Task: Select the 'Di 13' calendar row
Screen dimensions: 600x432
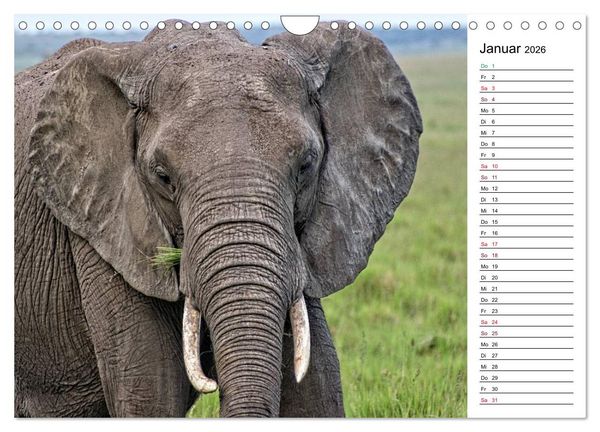Action: (x=527, y=199)
